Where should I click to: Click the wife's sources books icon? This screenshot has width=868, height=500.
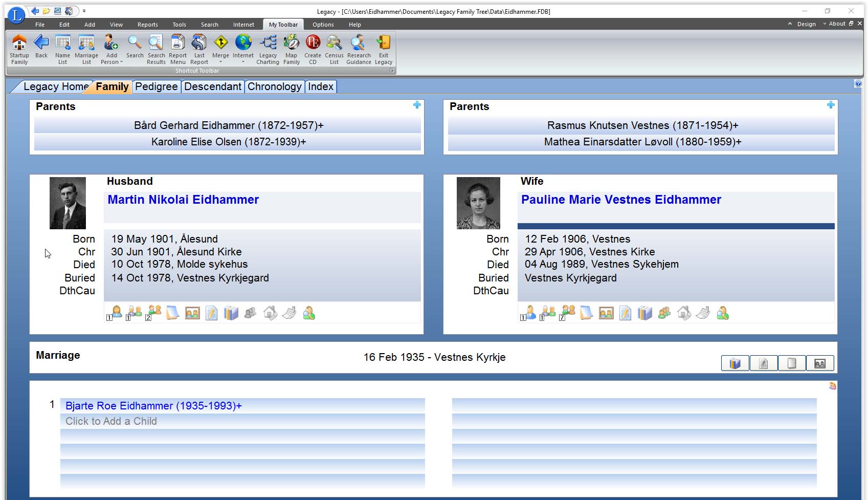pyautogui.click(x=644, y=313)
